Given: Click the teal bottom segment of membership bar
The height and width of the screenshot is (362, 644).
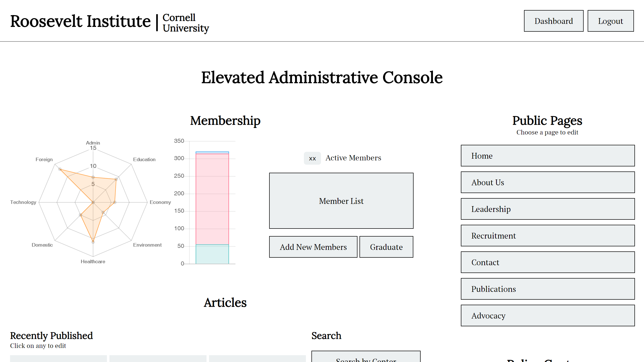Looking at the screenshot, I should [x=212, y=254].
